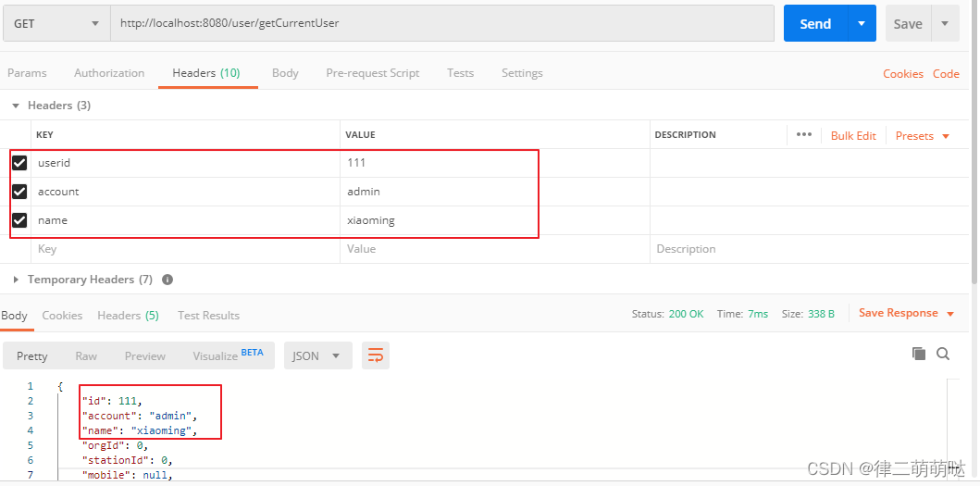Click the name key cell
Viewport: 980px width, 486px height.
tap(186, 220)
